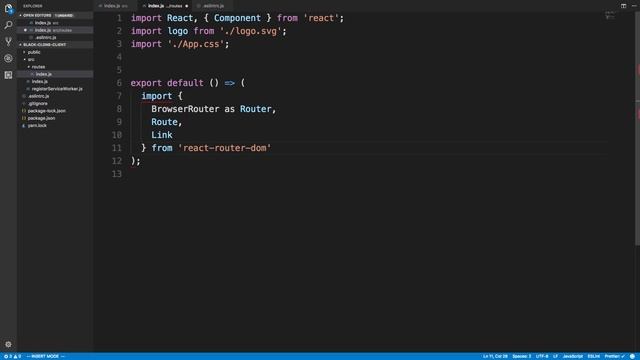Place cursor on 'react' string in line 1
Viewport: 640px width, 360px height.
point(323,18)
